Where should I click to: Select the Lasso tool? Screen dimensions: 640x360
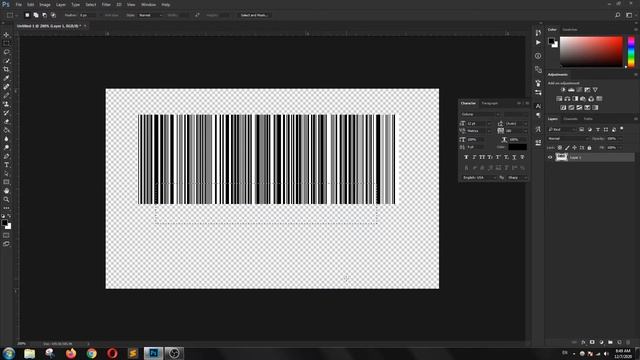click(x=6, y=52)
